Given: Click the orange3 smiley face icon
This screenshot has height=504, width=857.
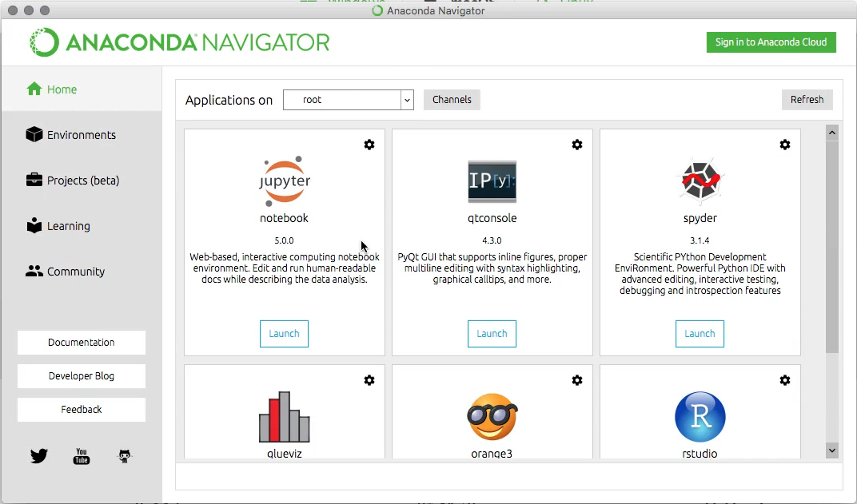Looking at the screenshot, I should pos(492,416).
